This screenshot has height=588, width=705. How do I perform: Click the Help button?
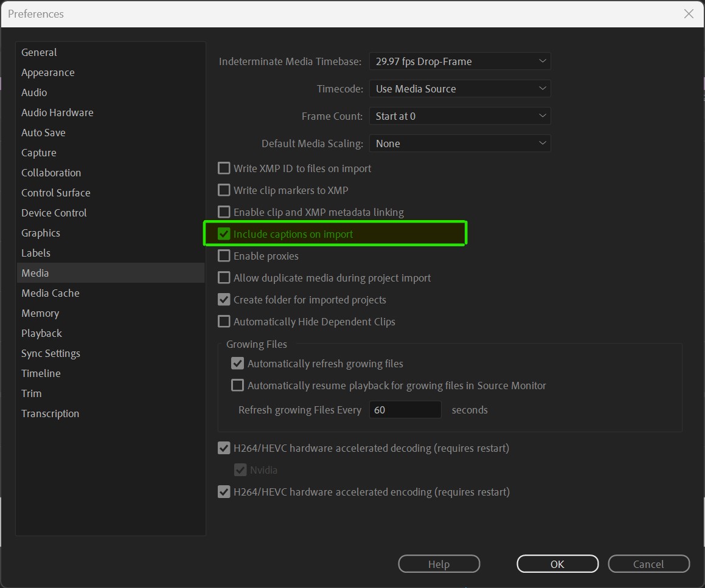click(439, 564)
